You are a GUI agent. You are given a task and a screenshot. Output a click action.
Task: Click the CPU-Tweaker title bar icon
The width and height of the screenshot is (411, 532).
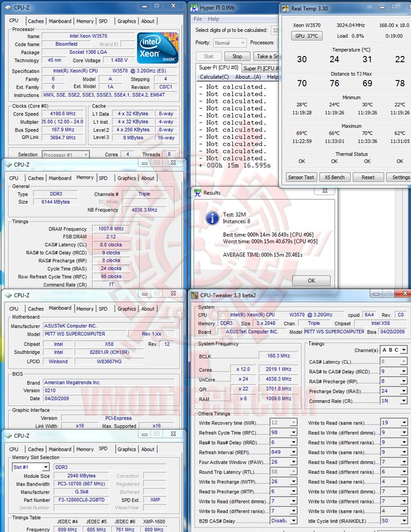pyautogui.click(x=195, y=296)
